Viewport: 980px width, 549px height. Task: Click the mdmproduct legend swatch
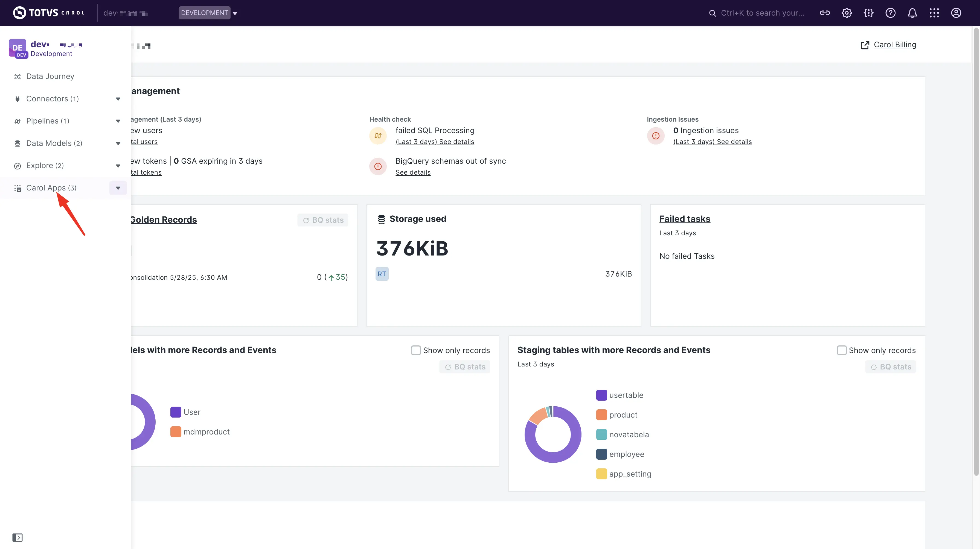coord(175,432)
